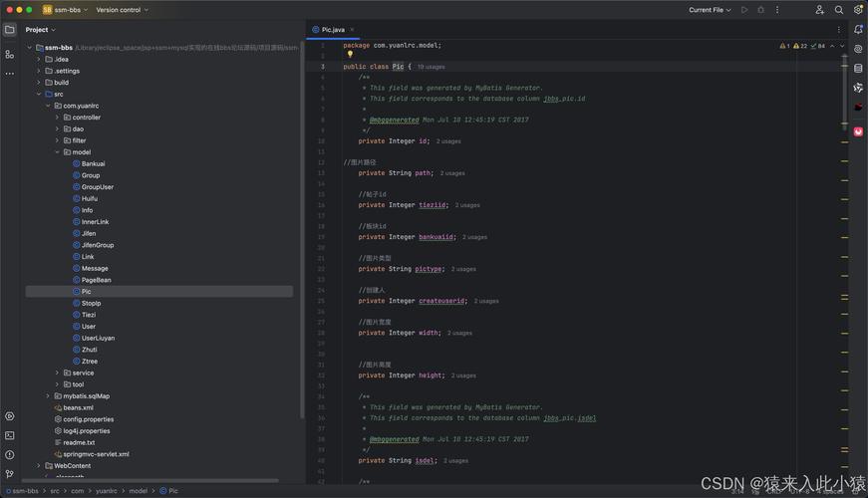The image size is (868, 498).
Task: Open editor tab options menu
Action: click(x=839, y=30)
